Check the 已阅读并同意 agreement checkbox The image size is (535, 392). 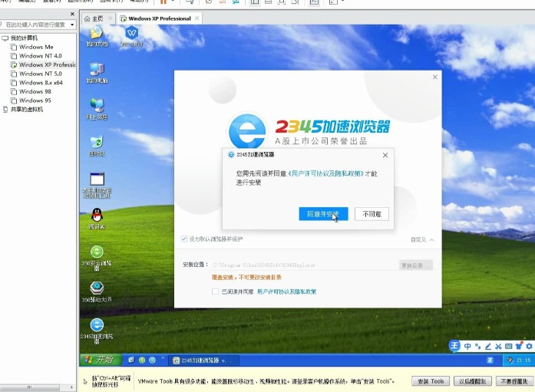(x=215, y=292)
